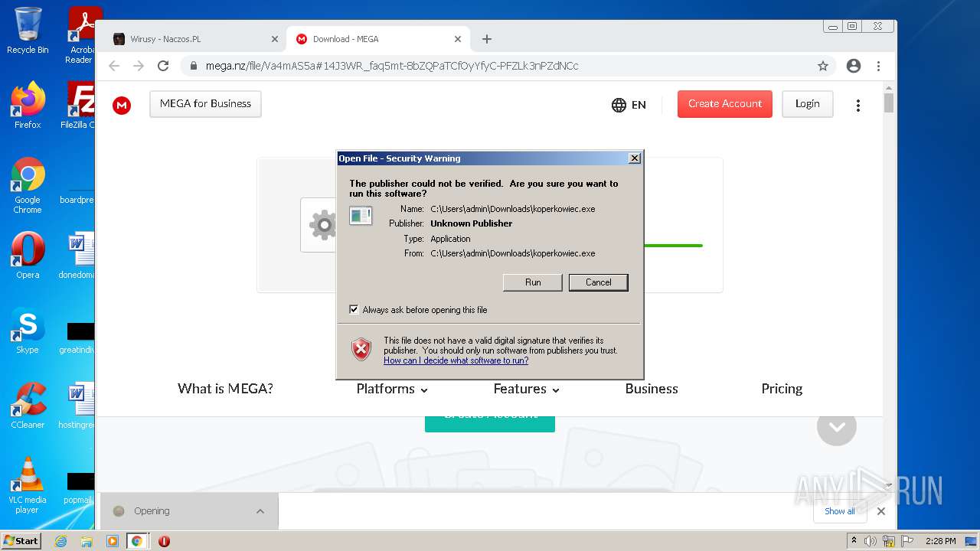Click the teal Create Account button
The image size is (980, 551).
tap(490, 424)
